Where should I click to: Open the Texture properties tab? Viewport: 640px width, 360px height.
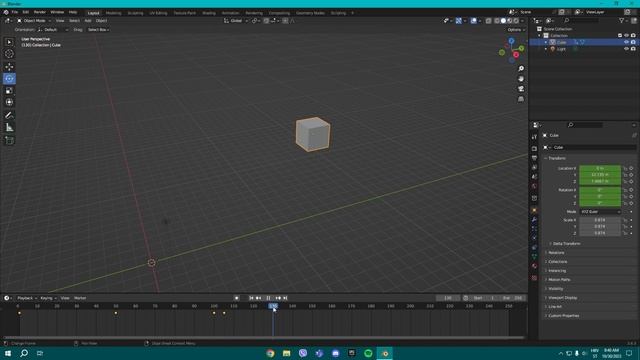[x=534, y=278]
